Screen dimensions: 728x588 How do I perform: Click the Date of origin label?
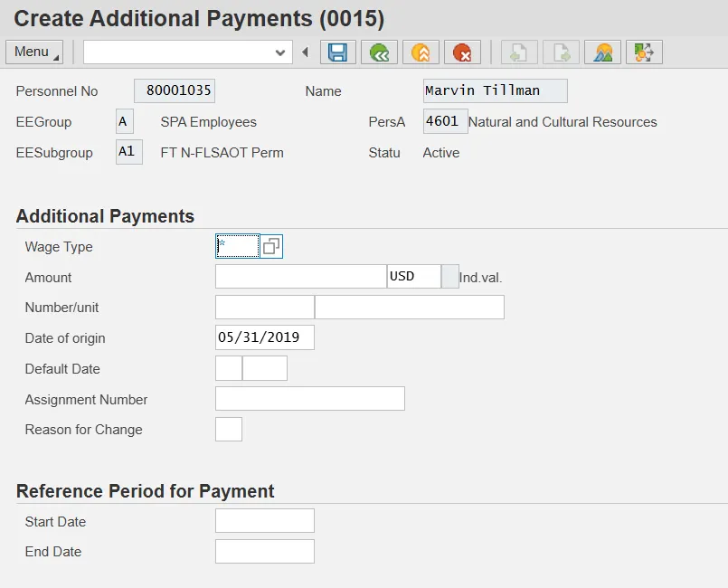pyautogui.click(x=65, y=338)
